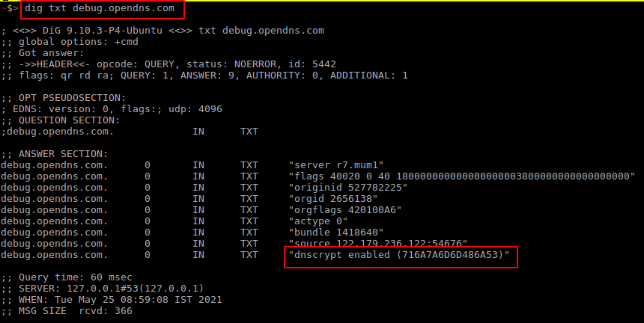Click the shell prompt '~$>'

(10, 8)
